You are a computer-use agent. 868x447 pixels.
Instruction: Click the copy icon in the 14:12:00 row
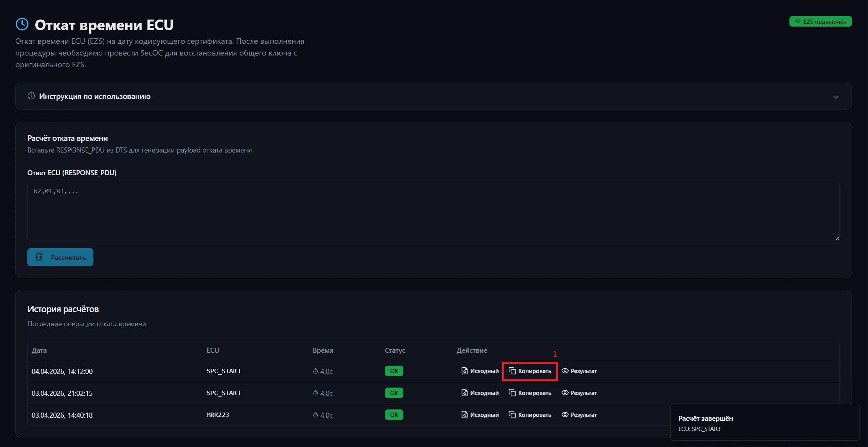tap(512, 371)
